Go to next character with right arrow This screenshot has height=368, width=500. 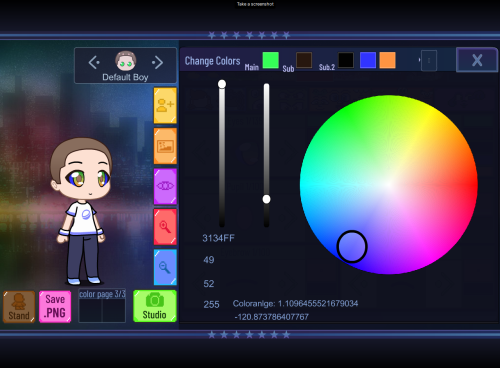point(157,62)
